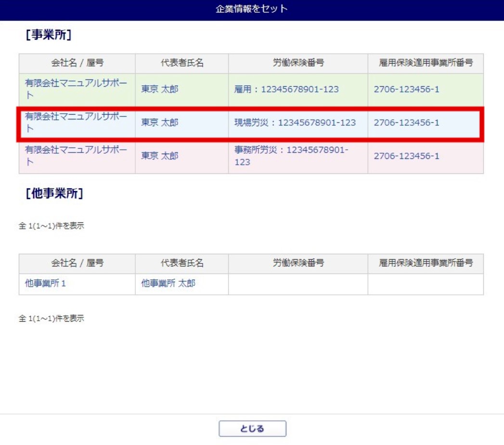Viewport: 504px width, 445px height.
Task: Click 東京 太郎 in the 現場労災 row
Action: [160, 122]
